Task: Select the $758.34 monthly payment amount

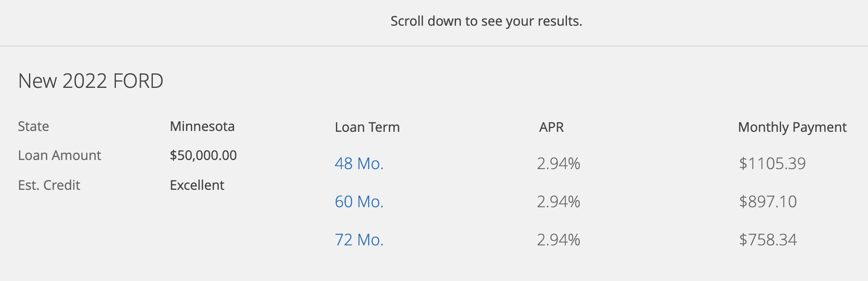Action: 768,240
